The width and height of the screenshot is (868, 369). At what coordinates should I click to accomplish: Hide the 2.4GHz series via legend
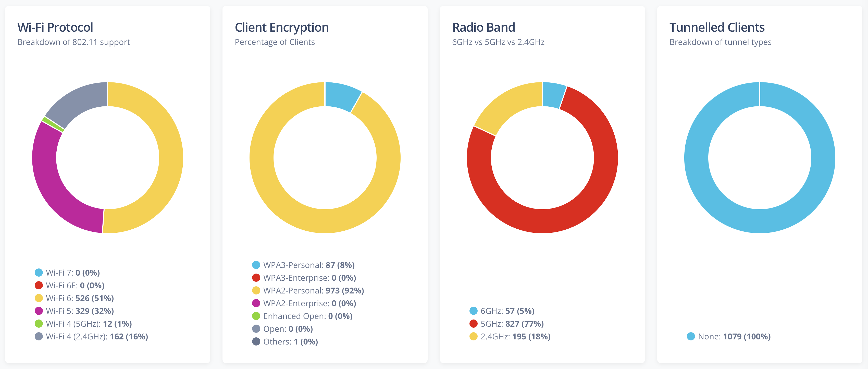[x=515, y=337]
